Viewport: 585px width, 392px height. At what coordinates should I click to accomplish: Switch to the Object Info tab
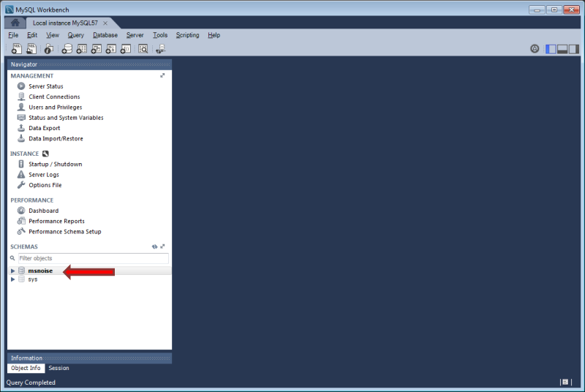[x=26, y=368]
